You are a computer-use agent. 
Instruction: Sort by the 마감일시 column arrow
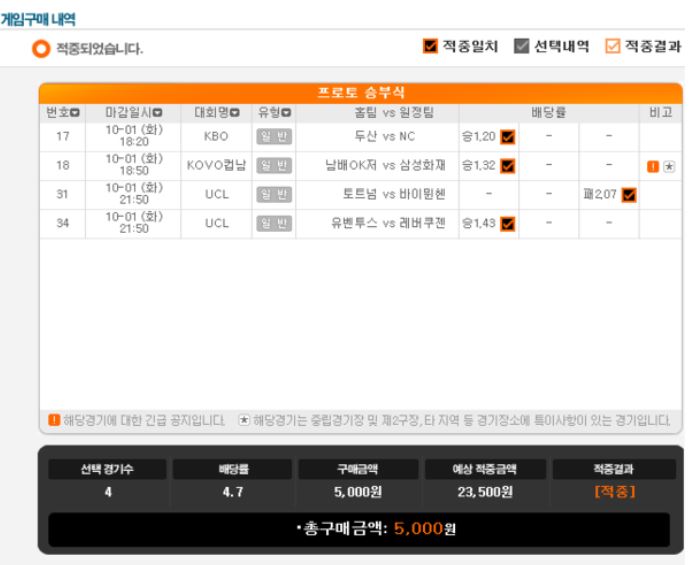point(157,113)
